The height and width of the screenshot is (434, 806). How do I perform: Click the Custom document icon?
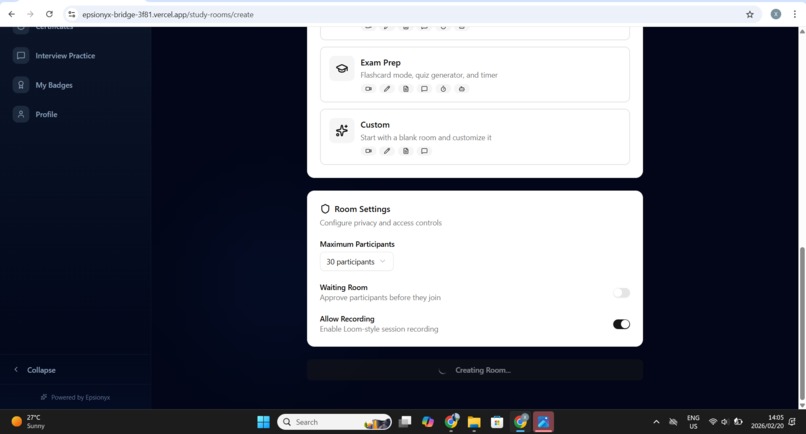point(406,151)
